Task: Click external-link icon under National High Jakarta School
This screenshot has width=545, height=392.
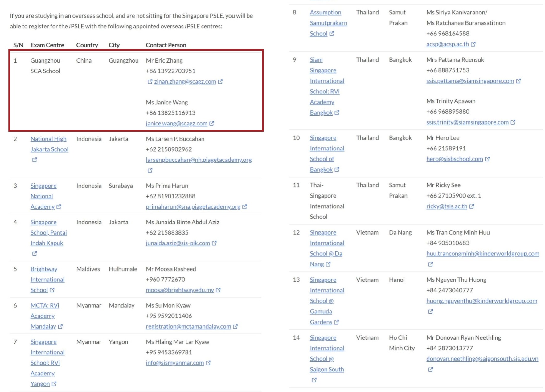Action: tap(35, 160)
